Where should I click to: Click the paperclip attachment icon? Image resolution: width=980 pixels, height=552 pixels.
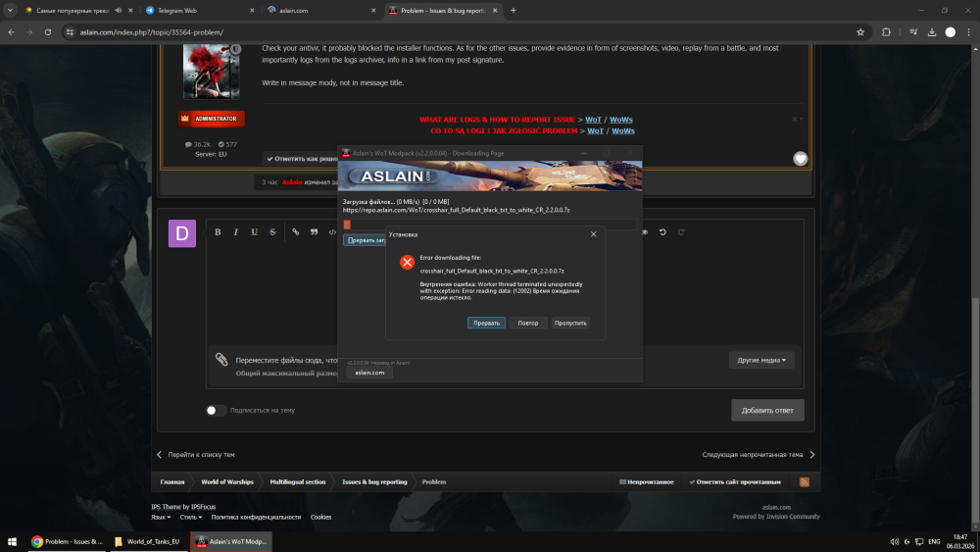tap(221, 359)
